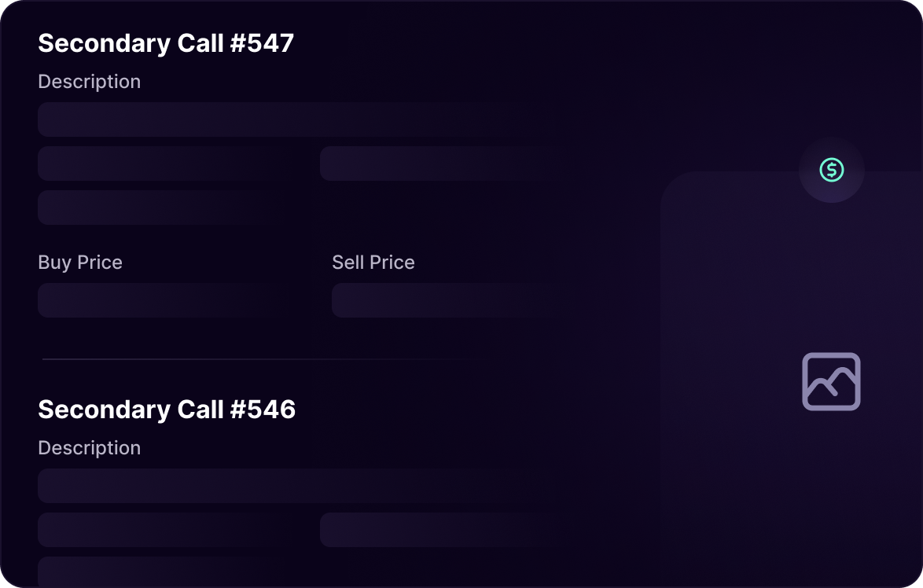The image size is (923, 588).
Task: Select the Description label under Call #546
Action: tap(89, 447)
